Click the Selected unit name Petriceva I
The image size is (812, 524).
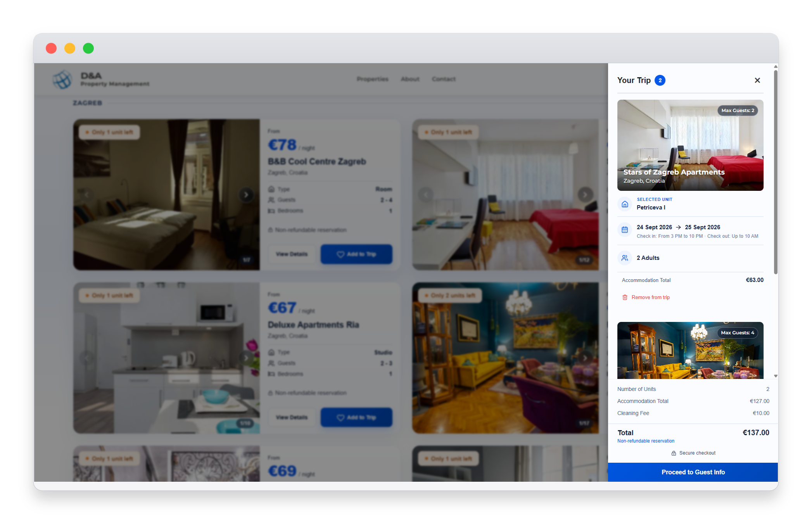pos(651,208)
